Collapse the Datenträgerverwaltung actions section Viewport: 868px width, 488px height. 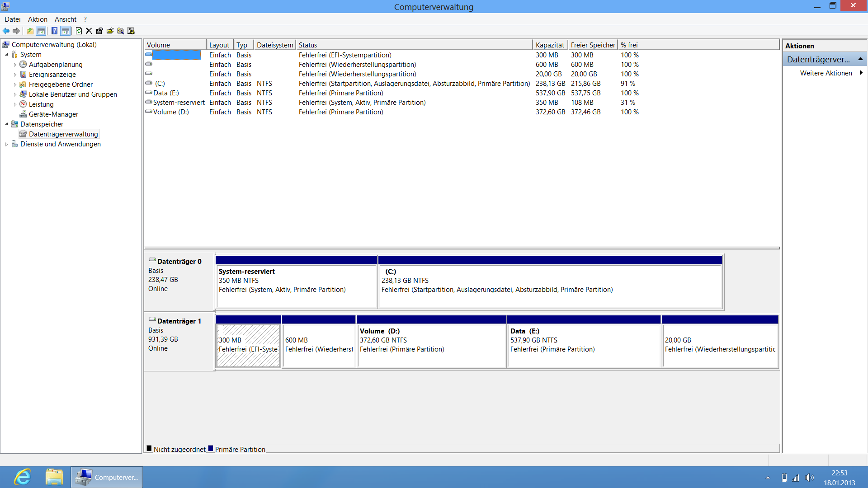coord(860,59)
